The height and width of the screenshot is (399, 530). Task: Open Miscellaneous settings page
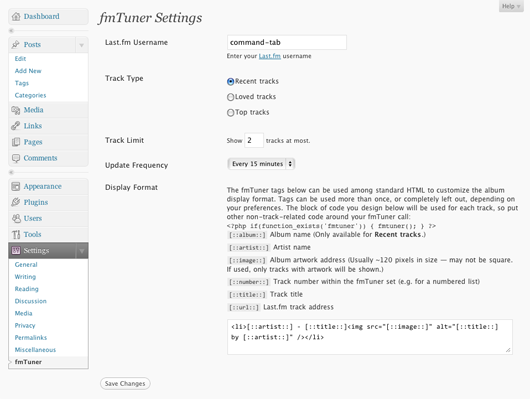35,350
